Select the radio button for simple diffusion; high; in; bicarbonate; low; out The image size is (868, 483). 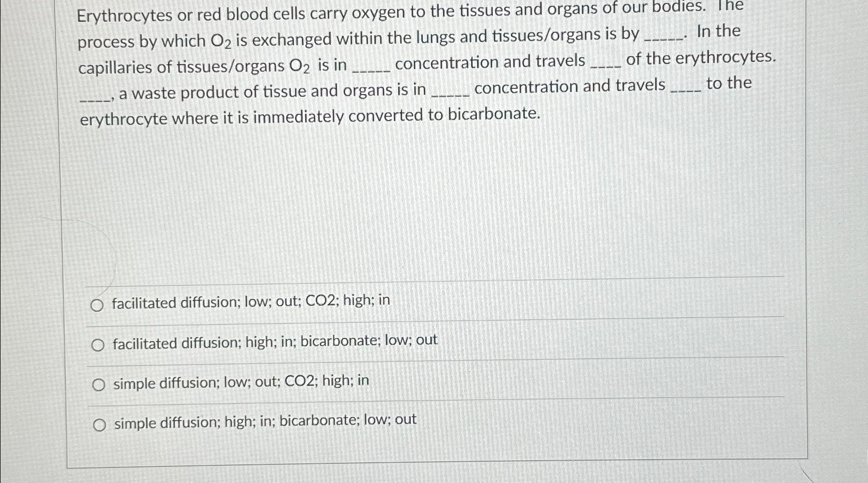pyautogui.click(x=99, y=424)
